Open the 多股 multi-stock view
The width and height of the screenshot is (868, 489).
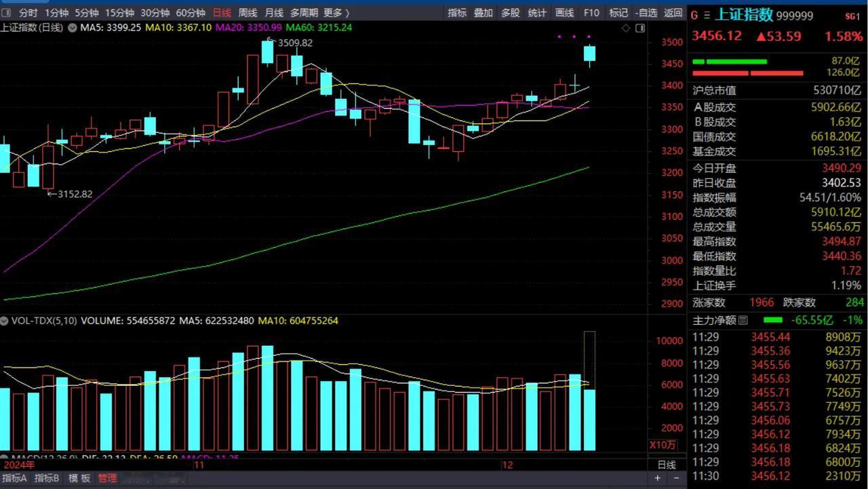pyautogui.click(x=511, y=13)
